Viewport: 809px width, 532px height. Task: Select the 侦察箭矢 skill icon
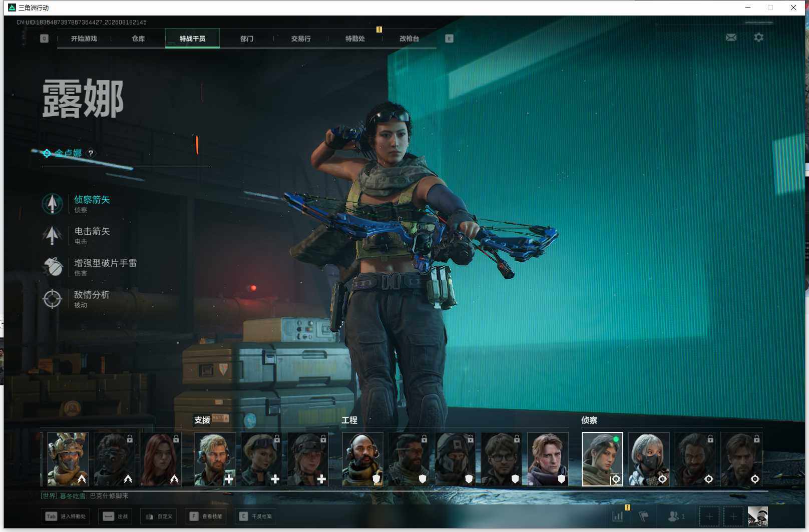pos(53,204)
